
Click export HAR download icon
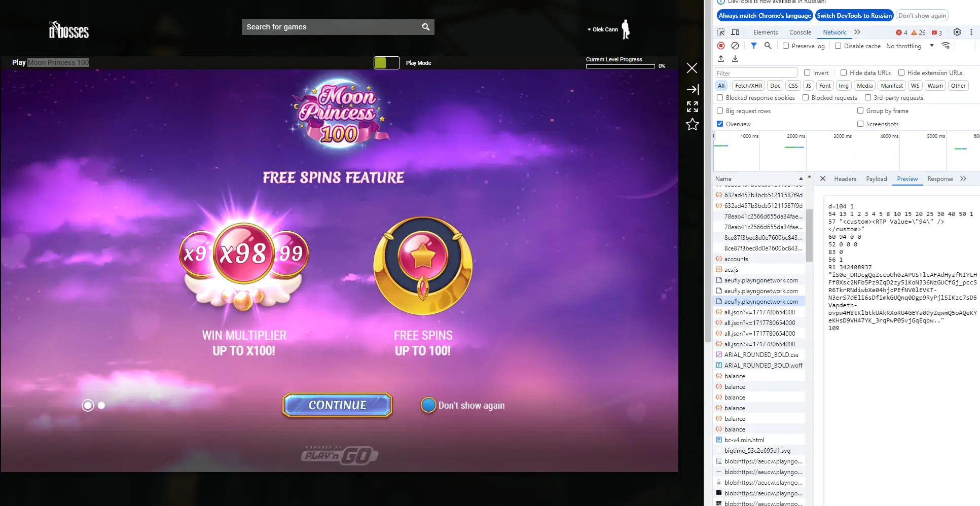[735, 59]
